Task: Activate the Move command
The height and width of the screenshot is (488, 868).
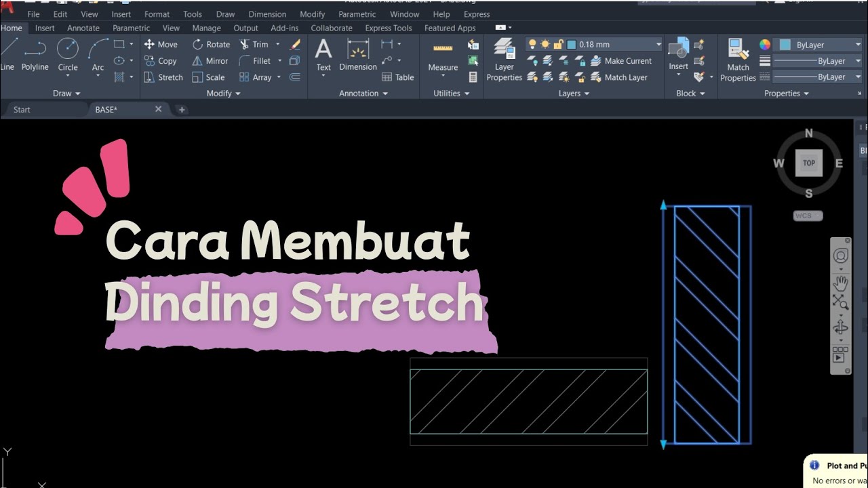Action: point(161,44)
